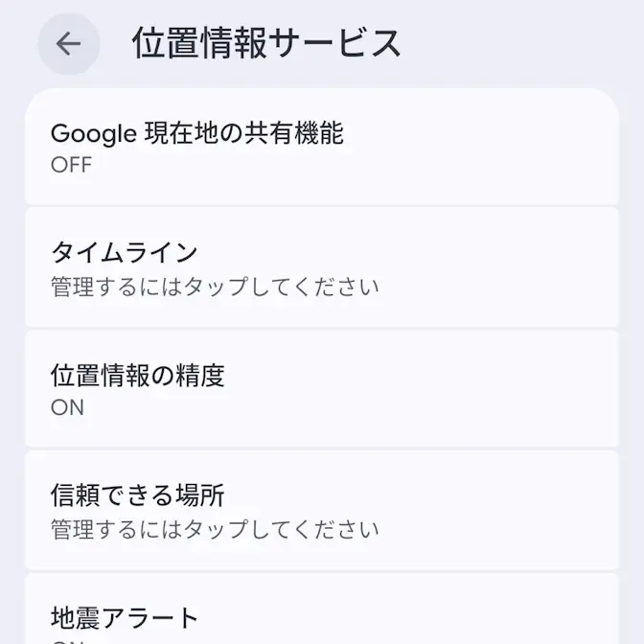Tap the circular back button in header
Screen dimensions: 644x644
tap(68, 44)
